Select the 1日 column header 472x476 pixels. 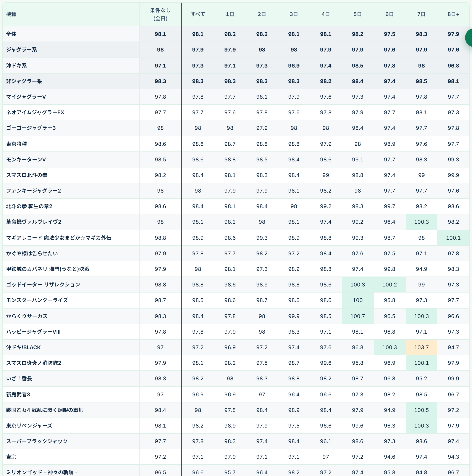coord(230,14)
